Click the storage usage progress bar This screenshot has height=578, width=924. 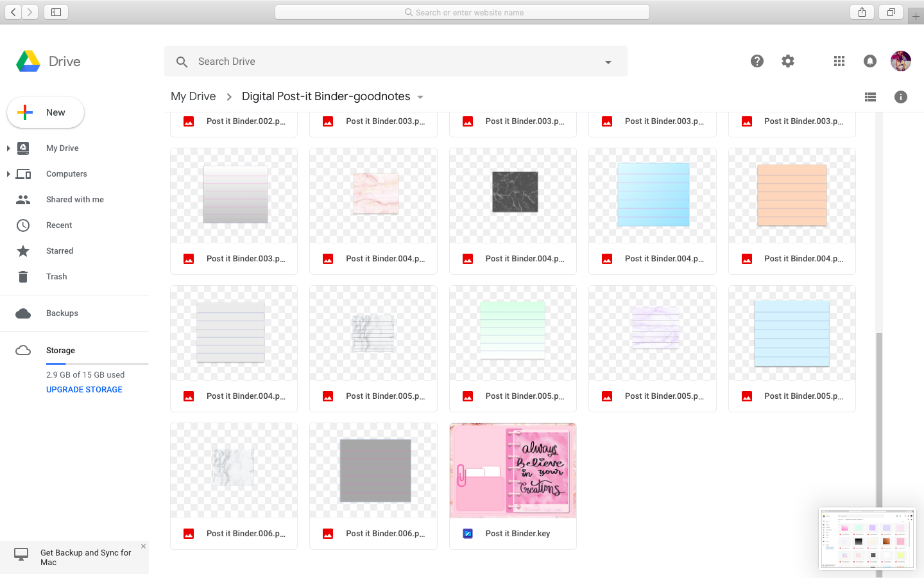coord(96,362)
